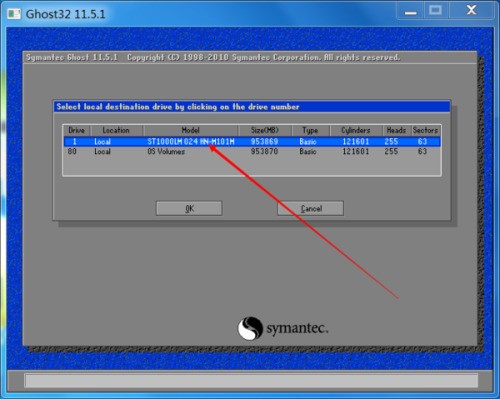Click the empty status bar at bottom
500x399 pixels.
click(x=252, y=380)
